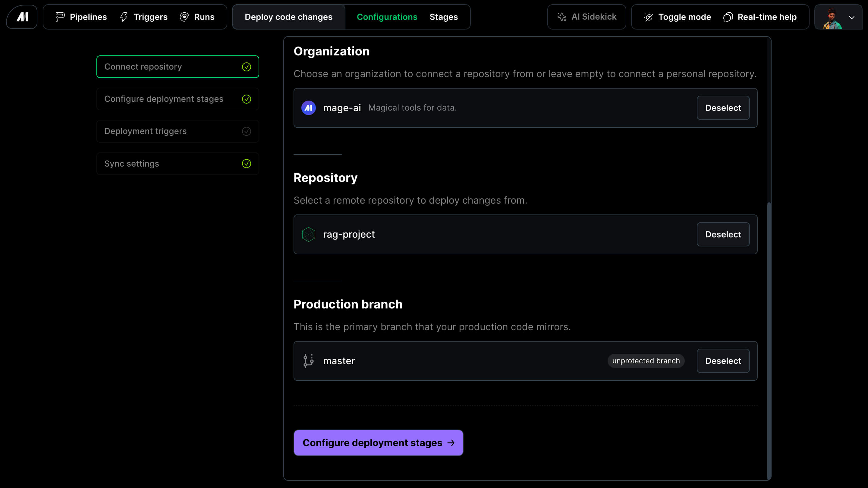The image size is (868, 488).
Task: Open the AI Sidekick assistant
Action: (x=587, y=17)
